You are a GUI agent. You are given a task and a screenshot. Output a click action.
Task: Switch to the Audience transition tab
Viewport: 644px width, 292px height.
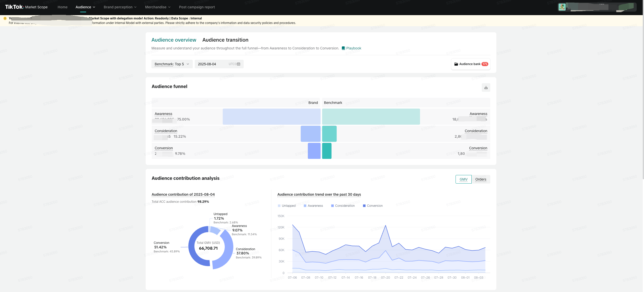click(225, 40)
